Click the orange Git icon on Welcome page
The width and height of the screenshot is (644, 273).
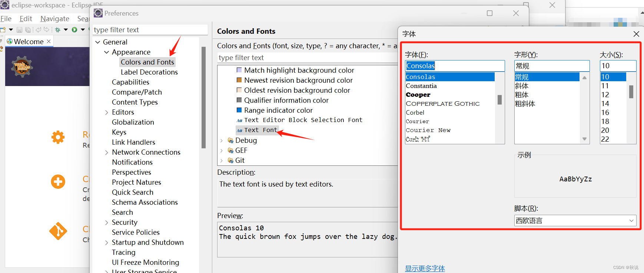[x=58, y=231]
